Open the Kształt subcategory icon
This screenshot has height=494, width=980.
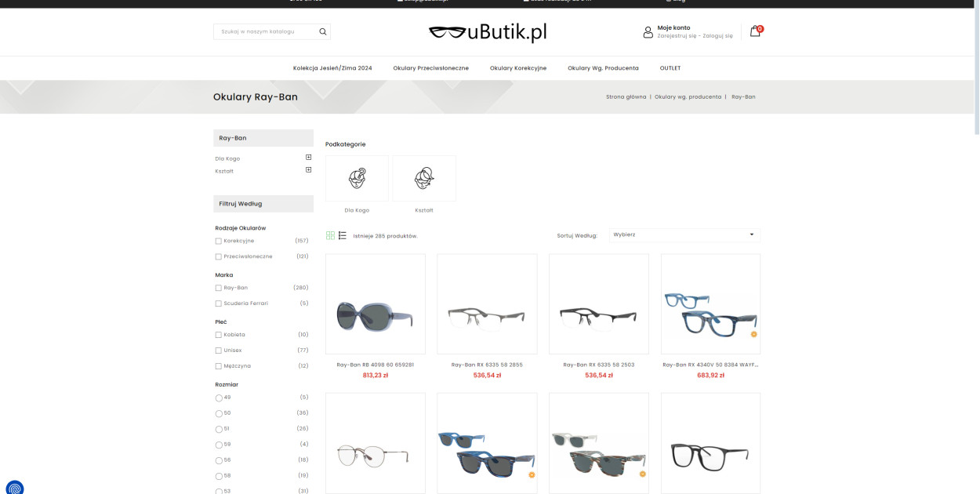424,178
